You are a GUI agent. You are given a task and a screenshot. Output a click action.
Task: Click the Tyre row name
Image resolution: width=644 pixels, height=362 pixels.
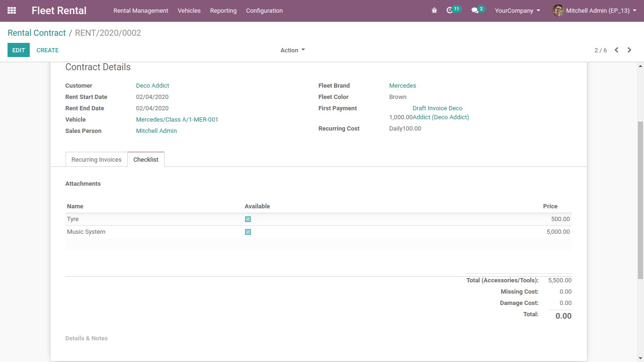click(x=73, y=219)
